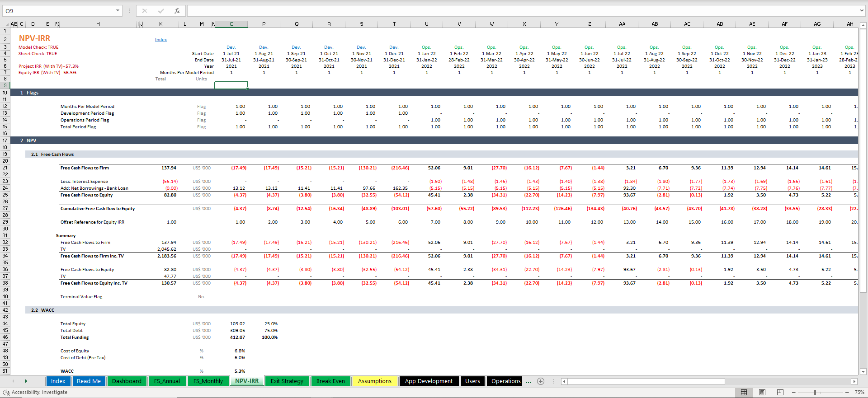This screenshot has width=868, height=398.
Task: Click the WACC value 5.3% cell
Action: (240, 371)
